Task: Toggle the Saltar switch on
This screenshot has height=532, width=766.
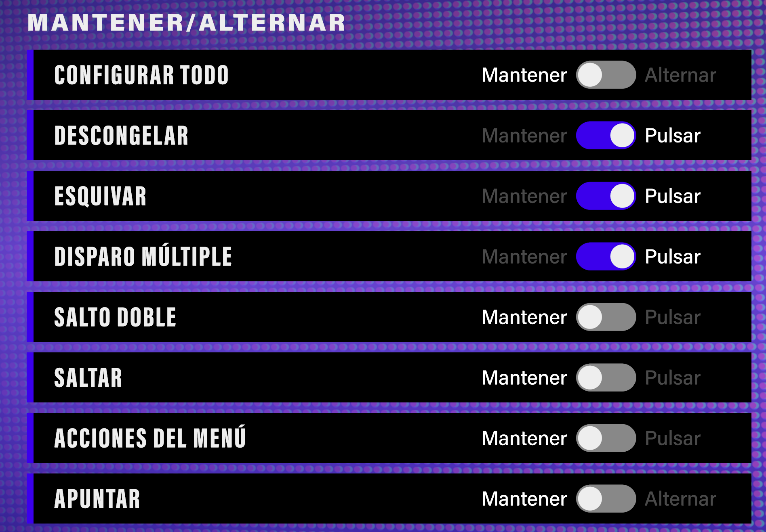Action: (606, 378)
